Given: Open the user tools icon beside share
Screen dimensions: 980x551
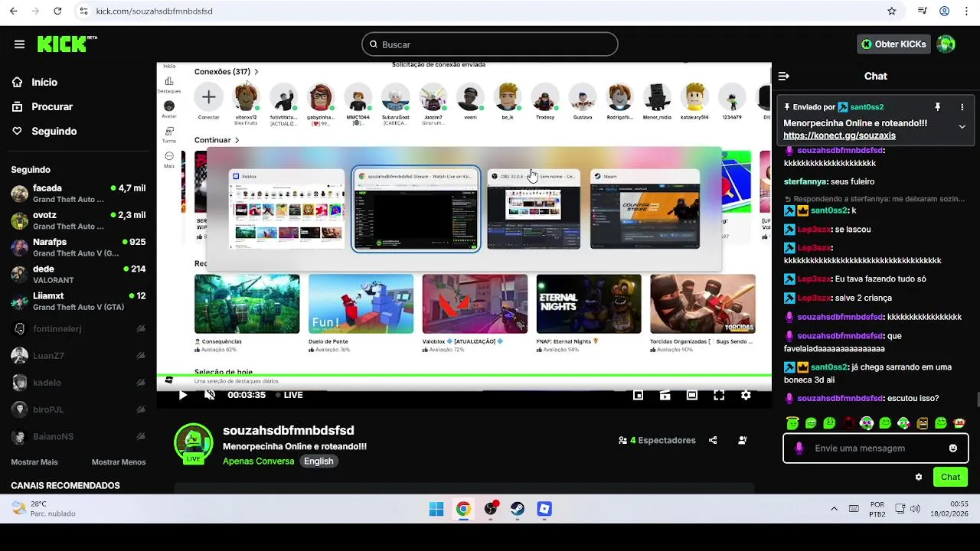Looking at the screenshot, I should coord(743,441).
